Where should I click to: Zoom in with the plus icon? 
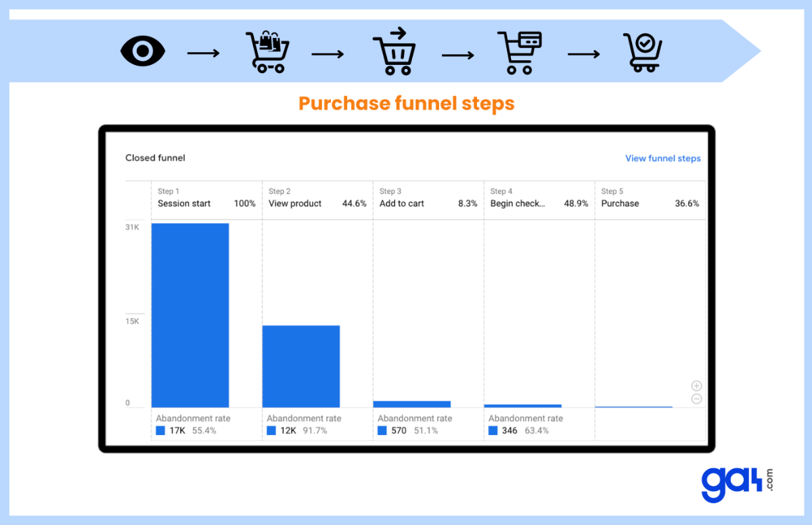pyautogui.click(x=696, y=385)
